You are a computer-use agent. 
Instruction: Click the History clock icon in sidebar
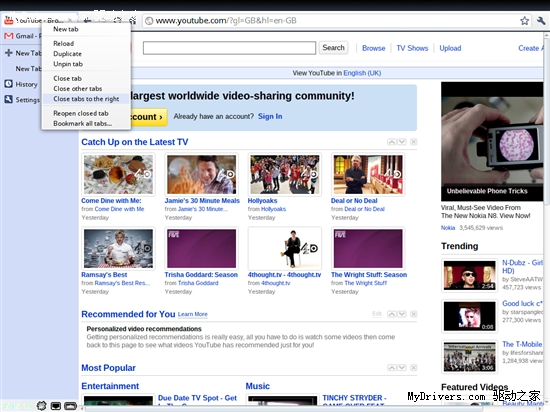pos(9,84)
